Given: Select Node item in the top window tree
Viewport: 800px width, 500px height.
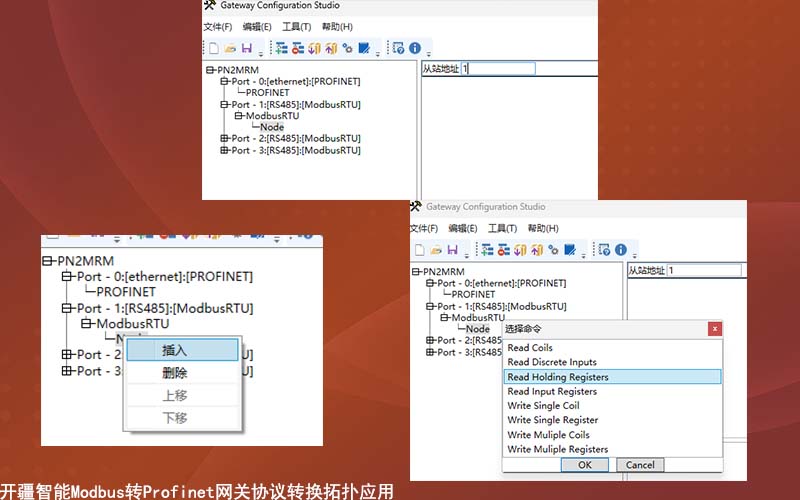Looking at the screenshot, I should point(272,127).
